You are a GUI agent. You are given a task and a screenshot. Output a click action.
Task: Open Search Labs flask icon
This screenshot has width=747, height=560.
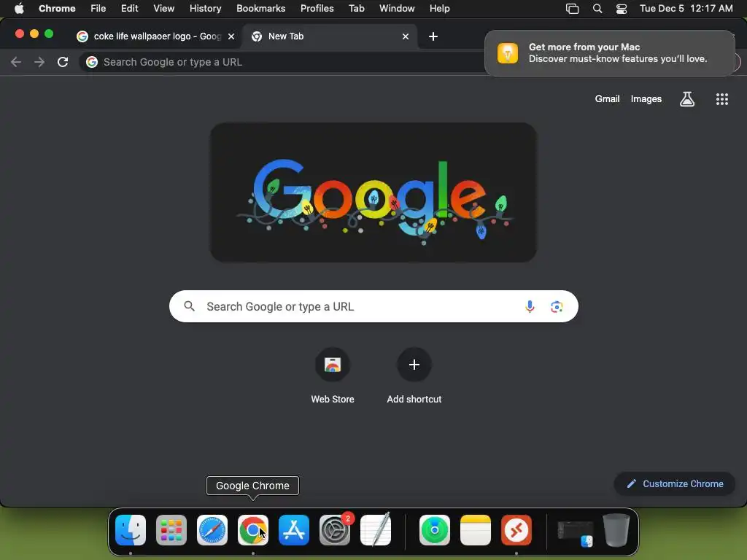coord(686,99)
